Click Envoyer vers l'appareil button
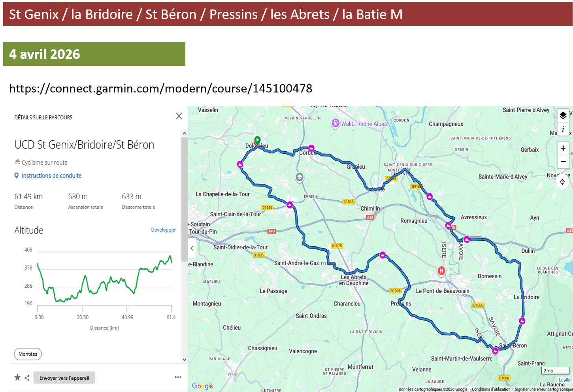This screenshot has height=392, width=573. point(64,378)
